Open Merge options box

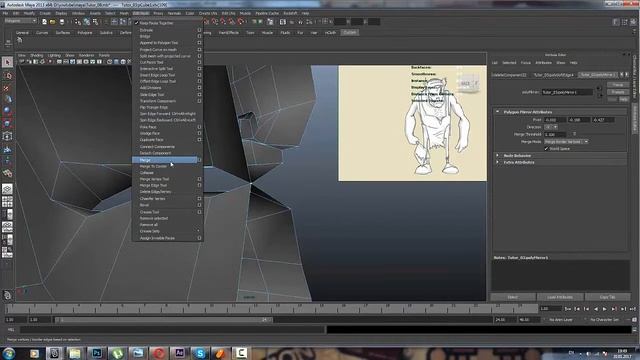[199, 160]
